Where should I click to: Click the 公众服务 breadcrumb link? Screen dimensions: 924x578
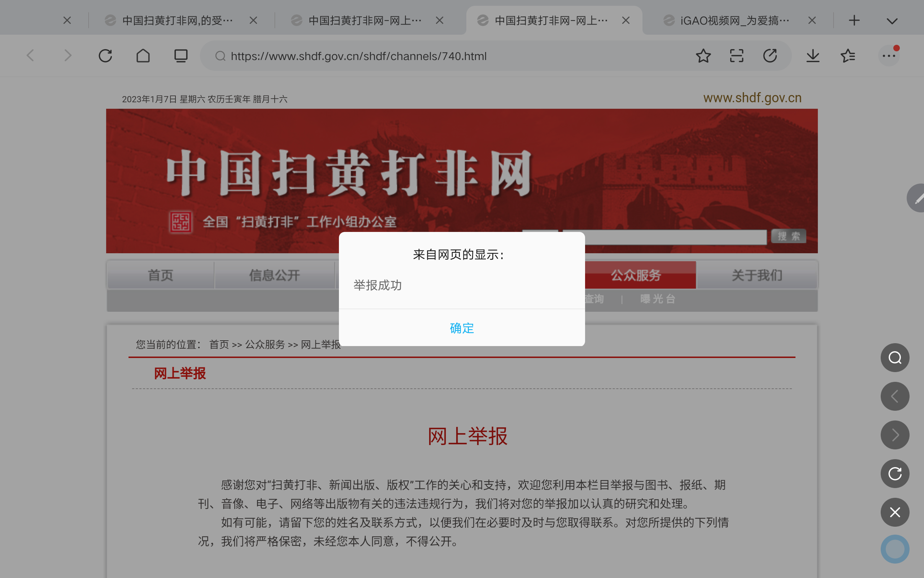pyautogui.click(x=265, y=344)
